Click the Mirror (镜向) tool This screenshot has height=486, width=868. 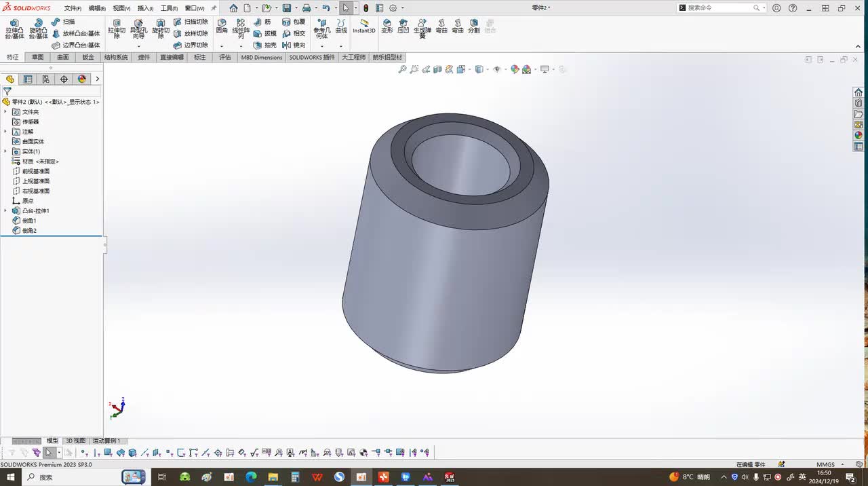(294, 45)
